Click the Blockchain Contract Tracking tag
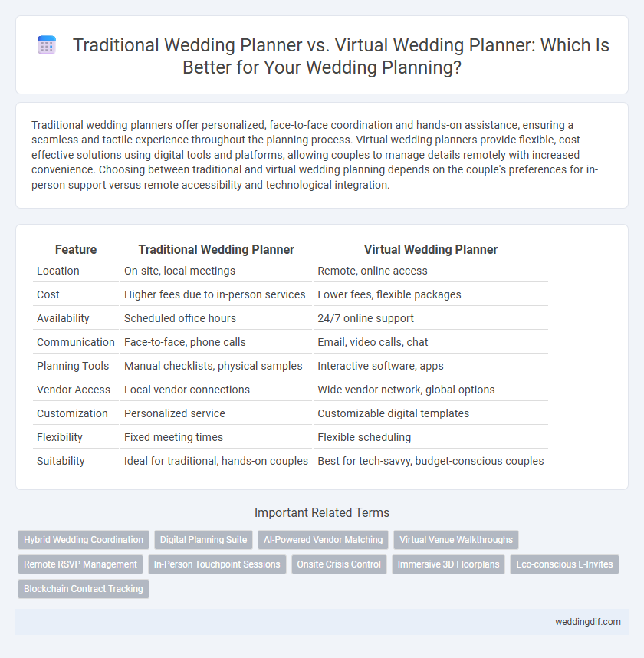644x658 pixels. tap(84, 589)
